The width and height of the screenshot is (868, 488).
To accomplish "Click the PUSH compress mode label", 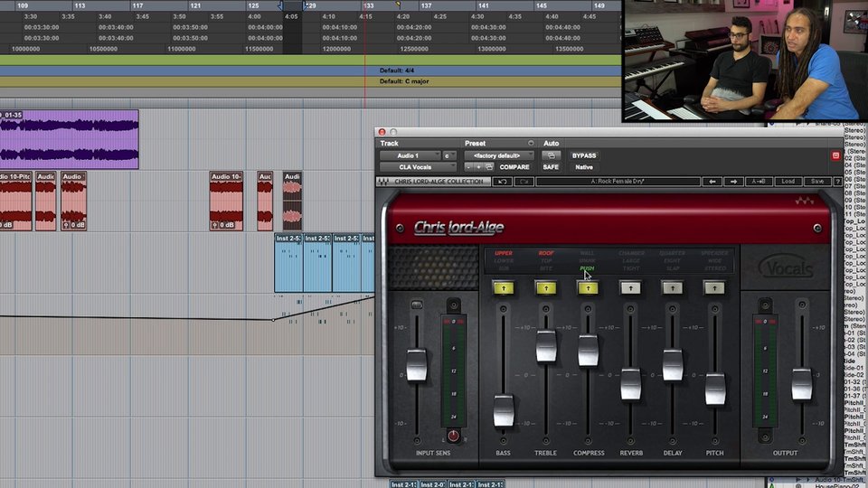I will tap(587, 268).
